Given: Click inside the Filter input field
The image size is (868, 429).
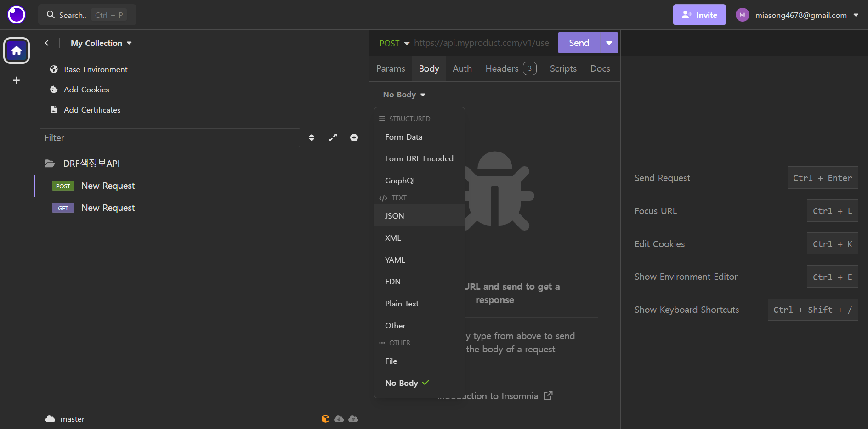Looking at the screenshot, I should (x=170, y=138).
